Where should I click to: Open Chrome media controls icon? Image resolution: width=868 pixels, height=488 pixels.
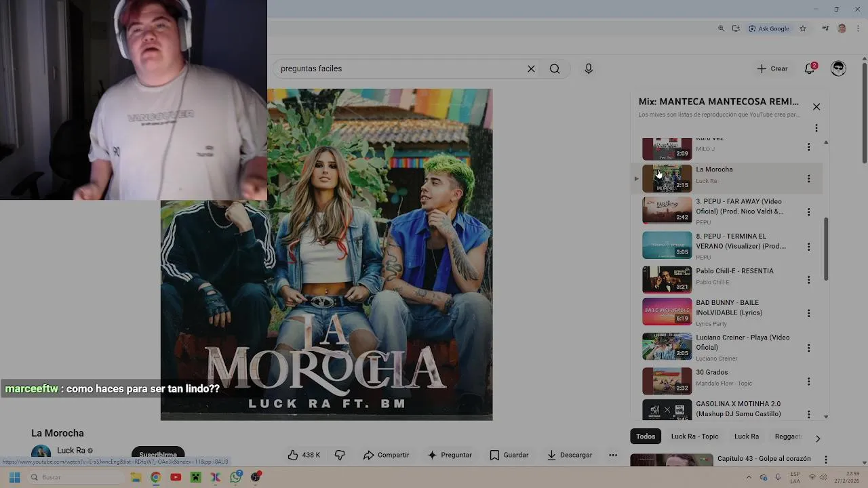pos(825,28)
